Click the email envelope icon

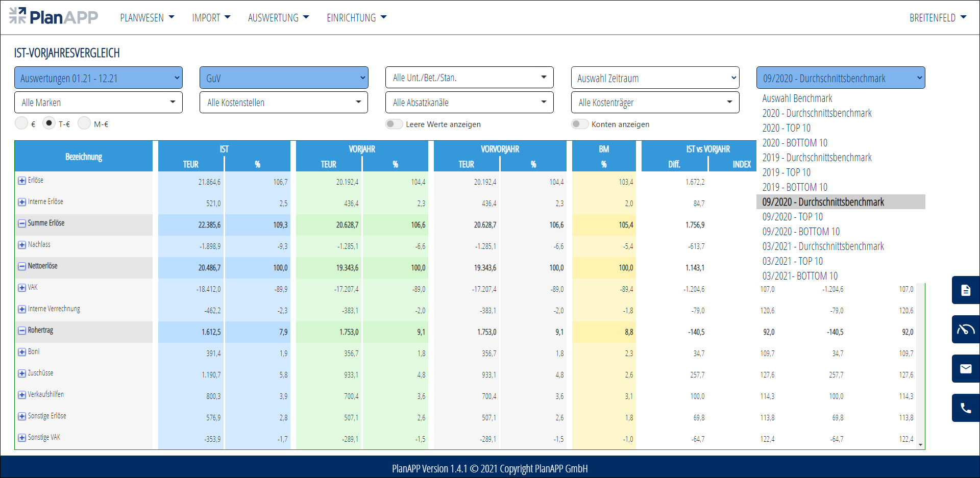(x=965, y=369)
